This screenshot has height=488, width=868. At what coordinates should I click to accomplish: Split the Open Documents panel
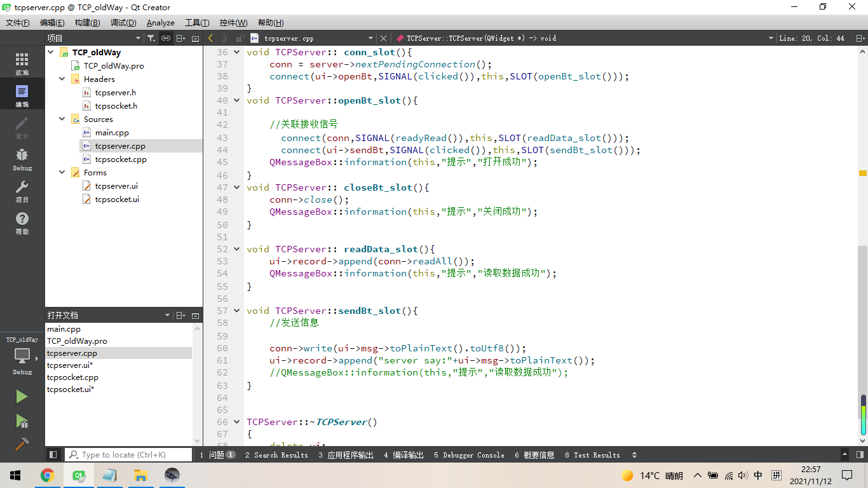point(180,315)
